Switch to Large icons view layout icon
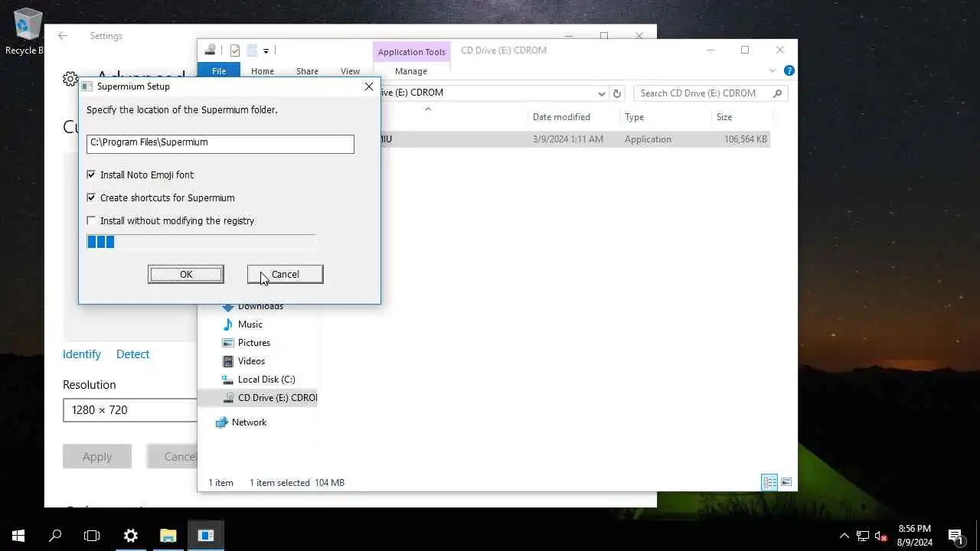 [x=786, y=482]
